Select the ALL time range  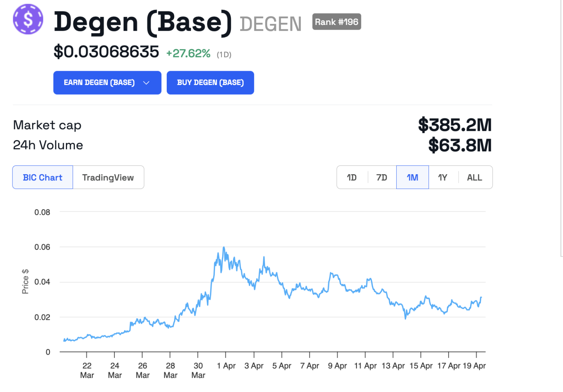coord(475,177)
